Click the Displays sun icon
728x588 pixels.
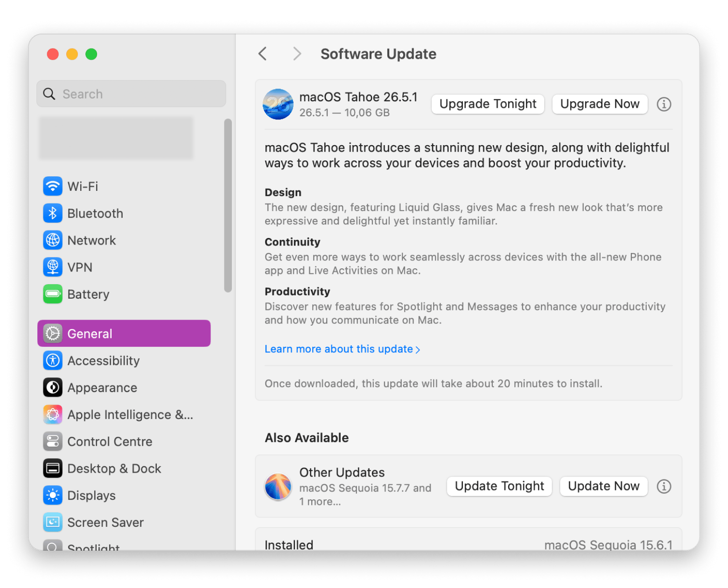(53, 495)
